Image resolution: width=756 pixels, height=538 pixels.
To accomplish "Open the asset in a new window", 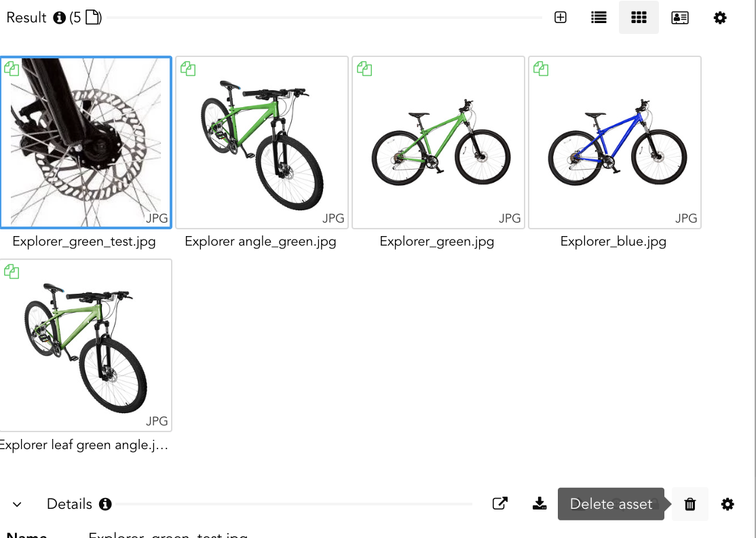I will 500,503.
